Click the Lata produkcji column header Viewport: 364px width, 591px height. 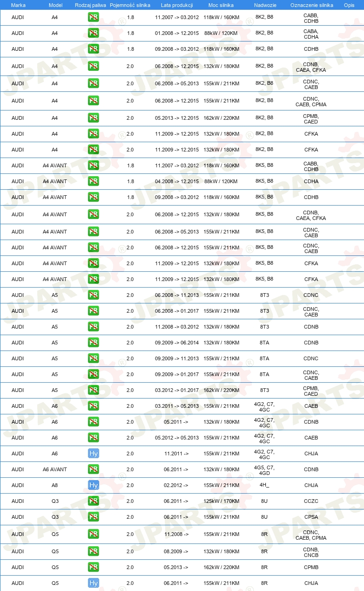point(176,5)
